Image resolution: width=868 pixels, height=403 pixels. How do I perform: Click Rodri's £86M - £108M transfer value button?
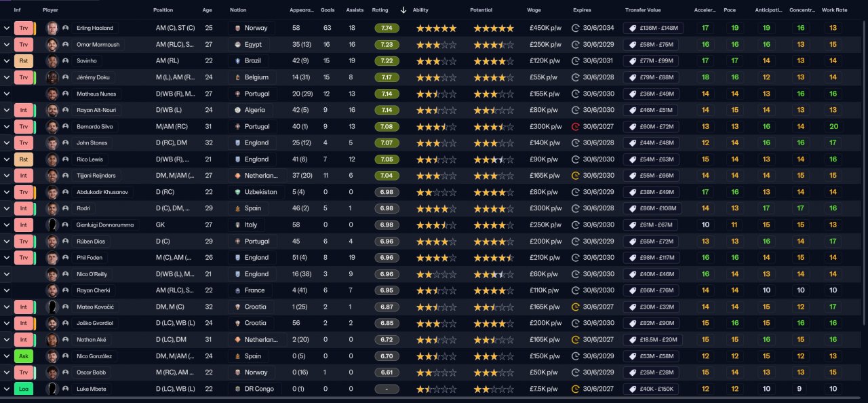tap(653, 208)
